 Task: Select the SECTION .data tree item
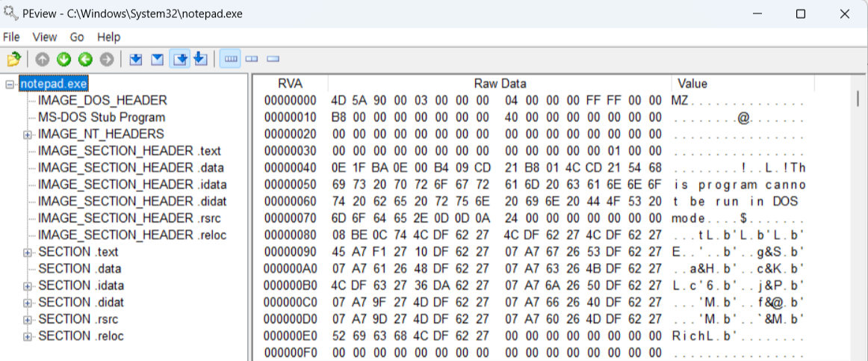(79, 268)
